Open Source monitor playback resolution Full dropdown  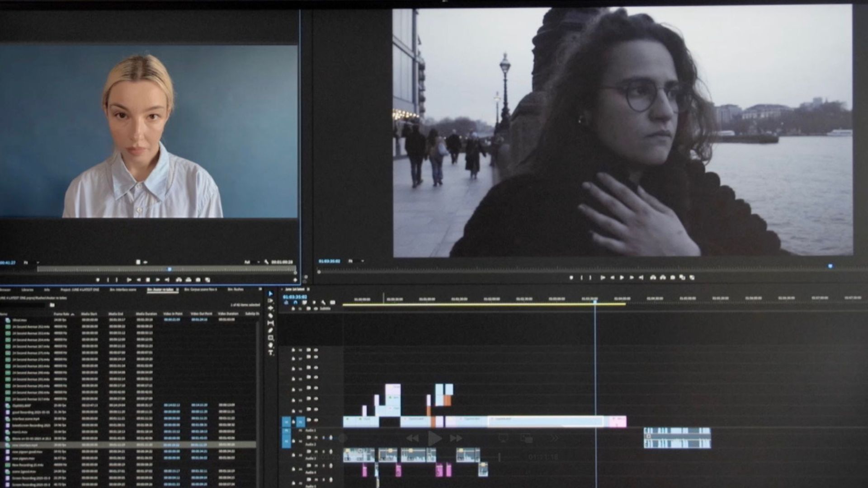(x=252, y=262)
